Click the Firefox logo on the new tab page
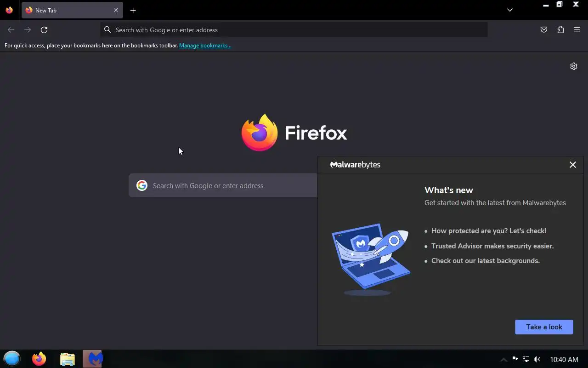The image size is (588, 368). (x=294, y=132)
